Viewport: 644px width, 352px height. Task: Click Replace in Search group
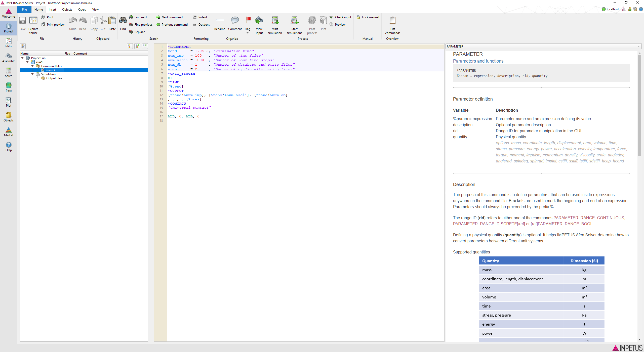click(137, 32)
